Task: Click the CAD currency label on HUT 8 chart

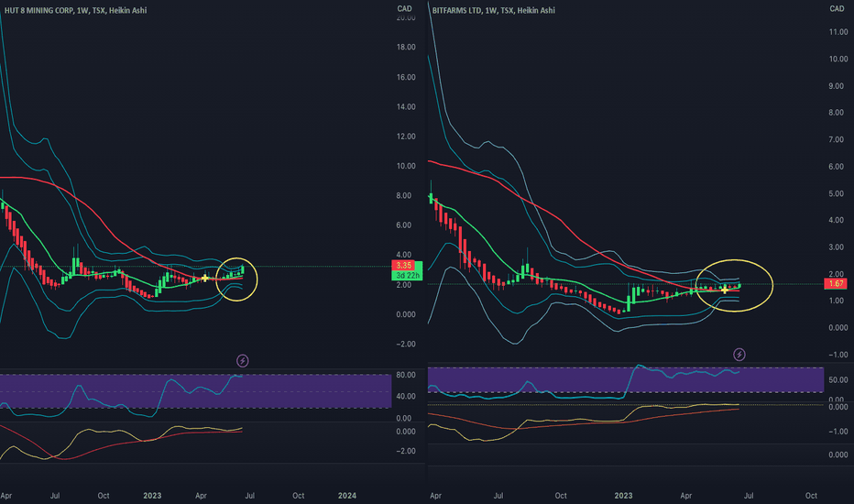Action: pos(405,9)
